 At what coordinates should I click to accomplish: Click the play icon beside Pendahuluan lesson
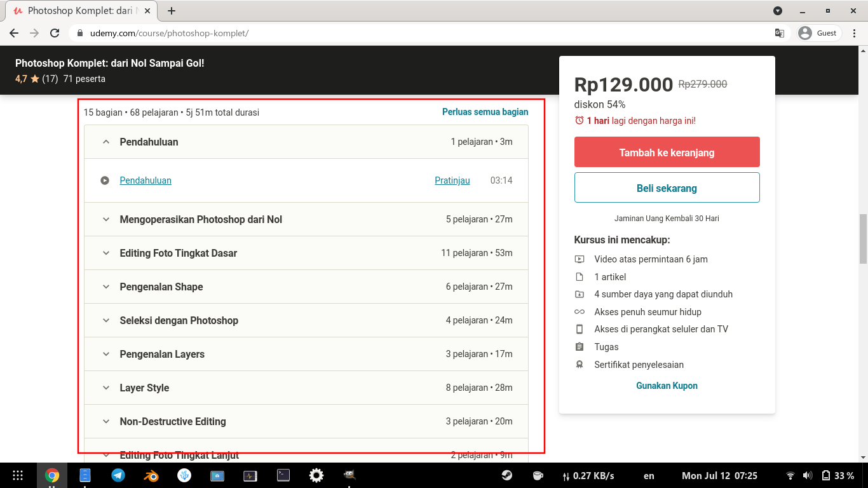(105, 180)
